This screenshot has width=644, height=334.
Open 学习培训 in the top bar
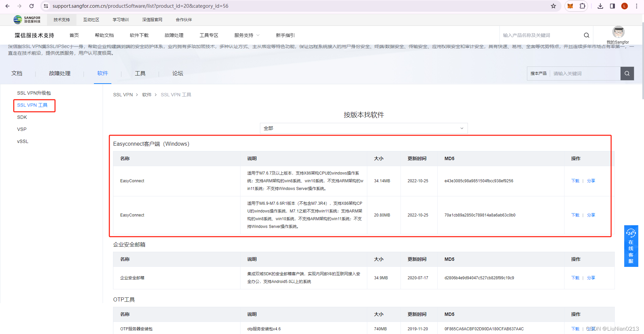(121, 20)
